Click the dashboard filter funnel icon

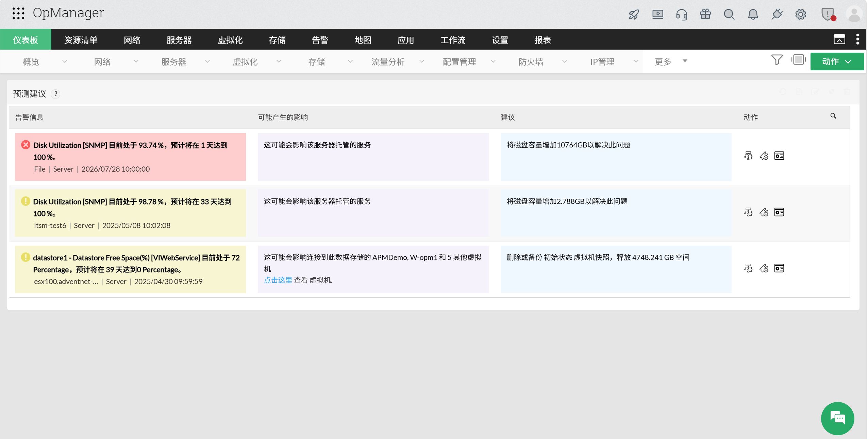click(777, 60)
